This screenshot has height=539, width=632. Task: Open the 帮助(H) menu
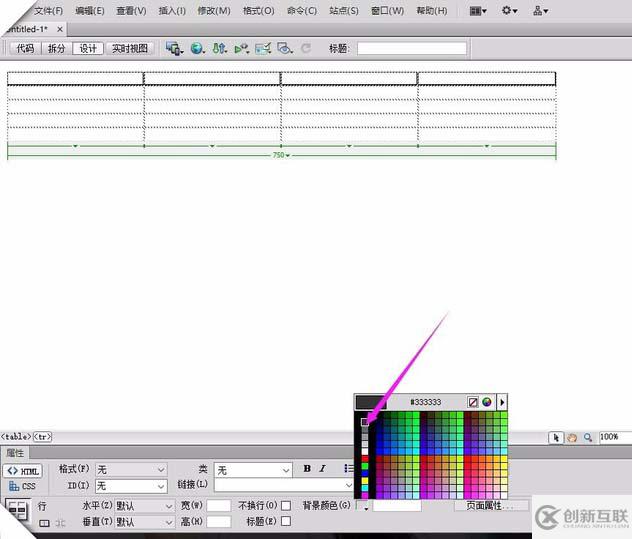tap(432, 11)
